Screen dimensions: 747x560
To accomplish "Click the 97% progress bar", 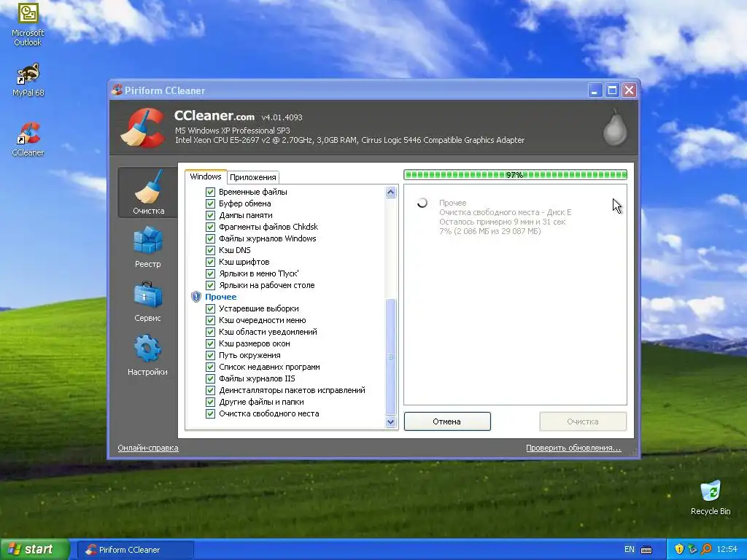I will pos(515,175).
